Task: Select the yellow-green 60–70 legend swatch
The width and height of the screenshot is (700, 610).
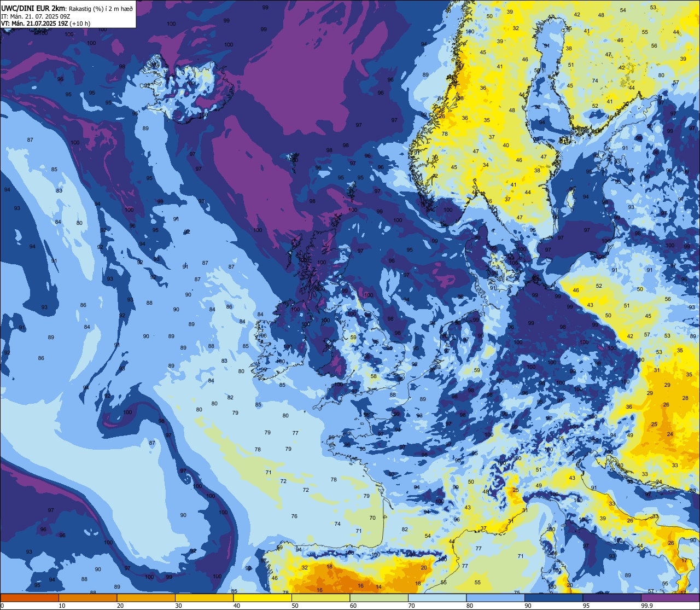Action: pyautogui.click(x=379, y=598)
